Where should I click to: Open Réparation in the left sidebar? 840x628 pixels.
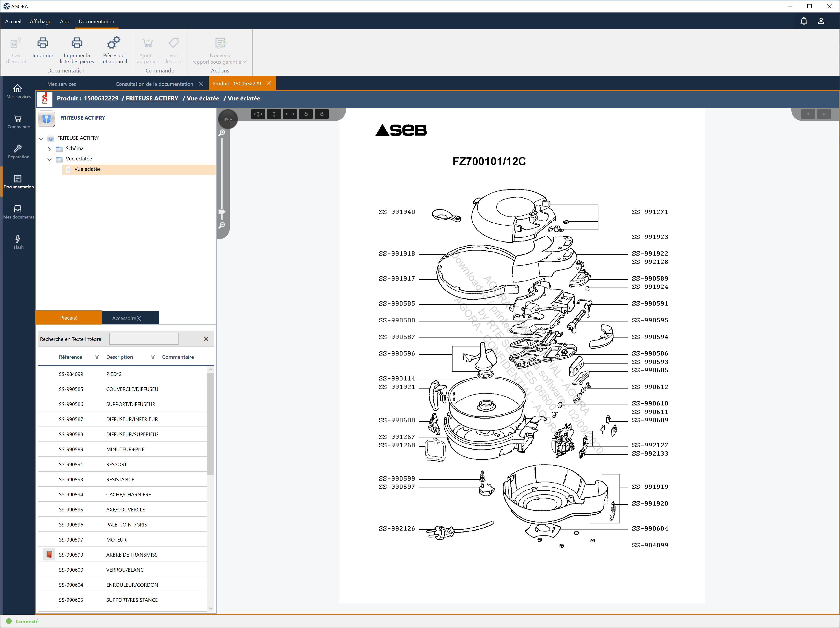(x=18, y=151)
